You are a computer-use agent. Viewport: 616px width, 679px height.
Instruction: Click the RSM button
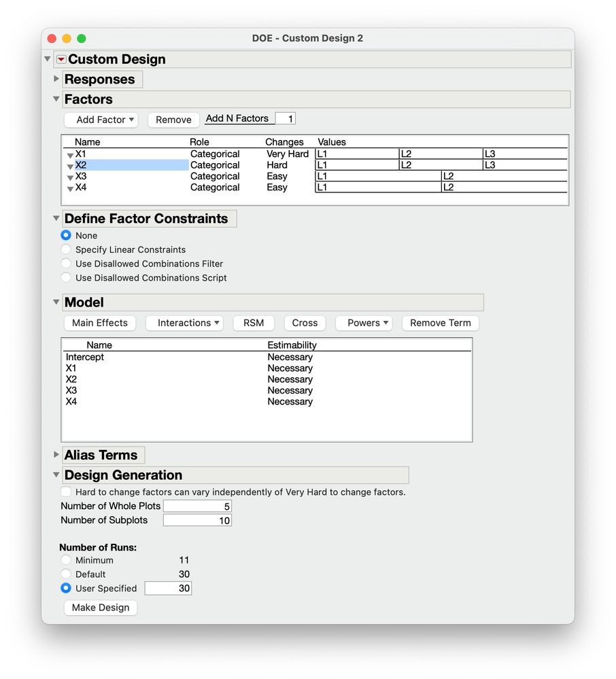coord(254,323)
